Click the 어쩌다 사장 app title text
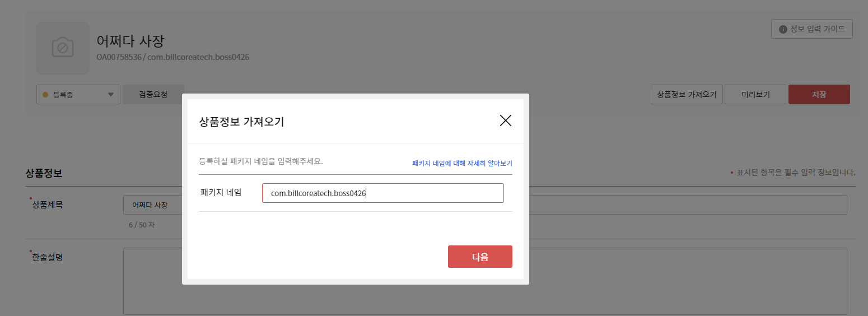Viewport: 868px width, 316px height. click(130, 41)
